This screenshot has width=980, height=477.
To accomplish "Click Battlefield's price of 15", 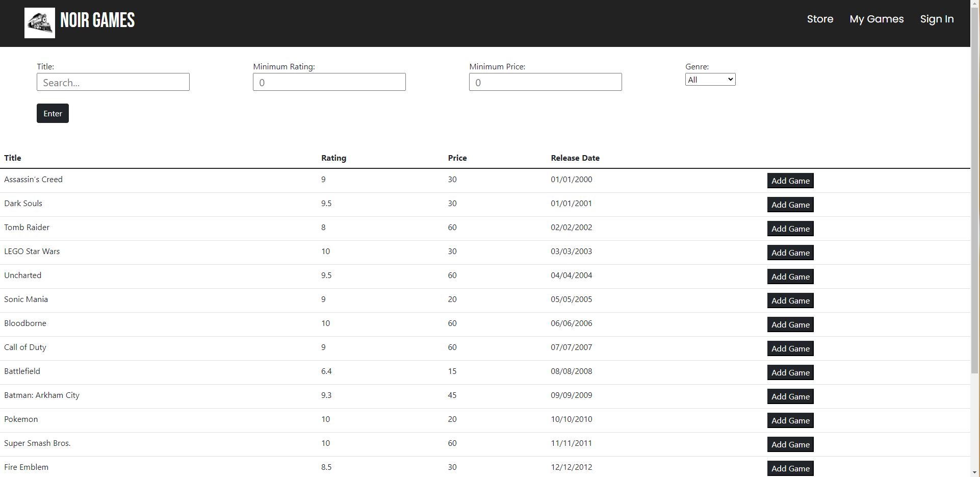I will pos(452,371).
